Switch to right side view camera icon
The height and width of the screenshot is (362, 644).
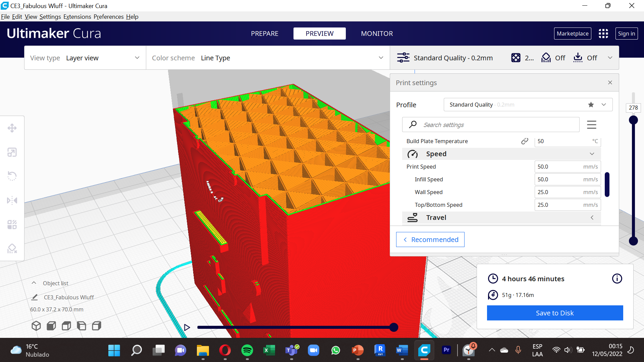point(97,326)
